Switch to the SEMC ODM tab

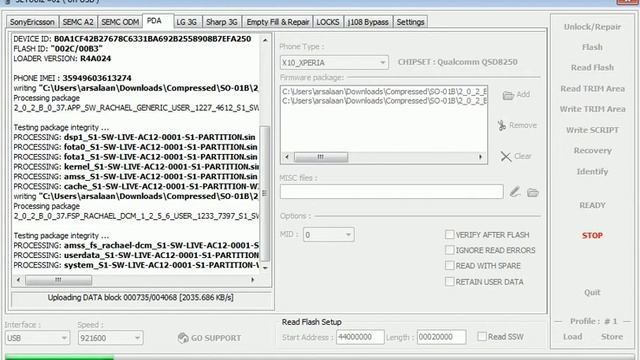coord(120,22)
